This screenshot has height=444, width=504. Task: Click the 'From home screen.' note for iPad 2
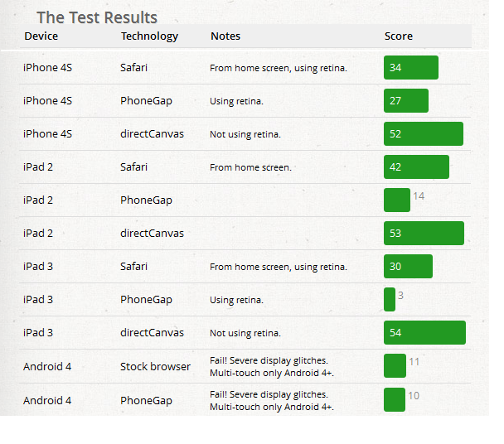coord(250,167)
